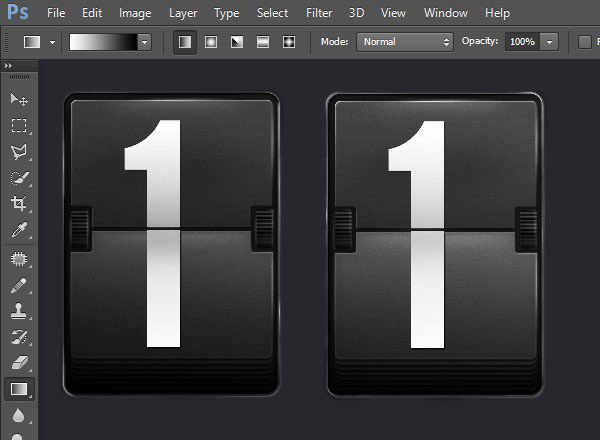The image size is (600, 440).
Task: Expand the toolbox with double-arrow icon
Action: click(x=8, y=66)
